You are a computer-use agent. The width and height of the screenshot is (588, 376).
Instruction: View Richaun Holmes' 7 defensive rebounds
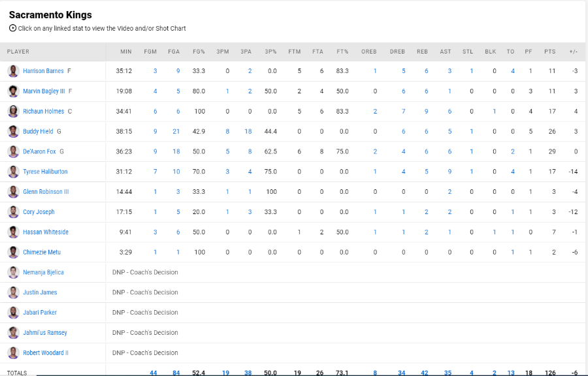pyautogui.click(x=404, y=111)
